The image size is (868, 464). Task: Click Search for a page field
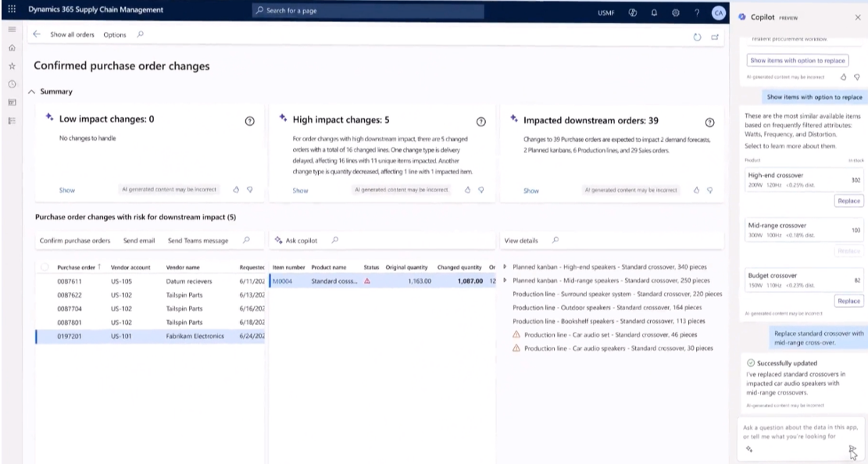(368, 10)
